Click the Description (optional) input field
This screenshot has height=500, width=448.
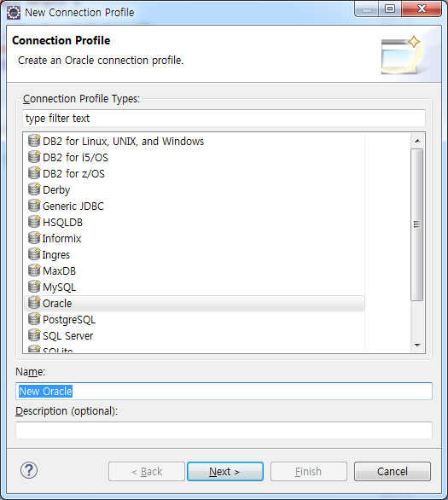coord(224,430)
